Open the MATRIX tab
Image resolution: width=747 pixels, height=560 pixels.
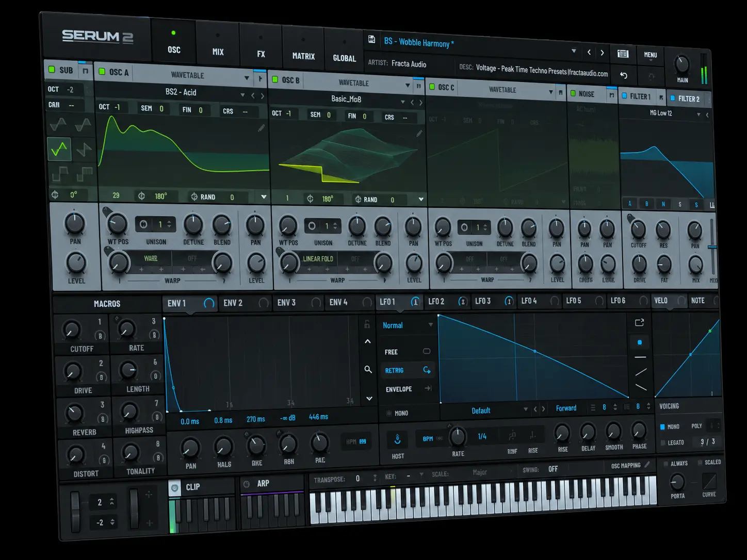[x=303, y=51]
